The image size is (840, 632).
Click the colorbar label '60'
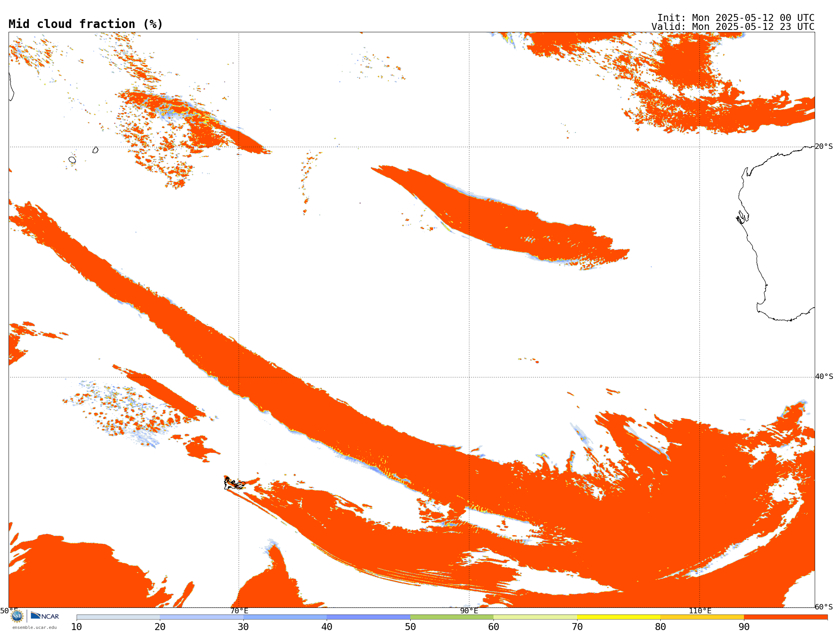pos(493,627)
